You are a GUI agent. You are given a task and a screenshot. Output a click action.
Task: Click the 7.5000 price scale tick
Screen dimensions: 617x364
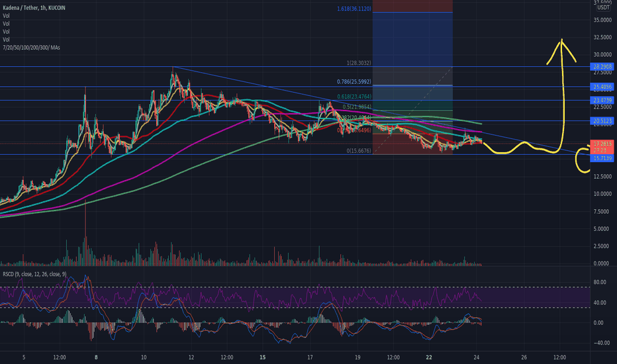coord(602,212)
